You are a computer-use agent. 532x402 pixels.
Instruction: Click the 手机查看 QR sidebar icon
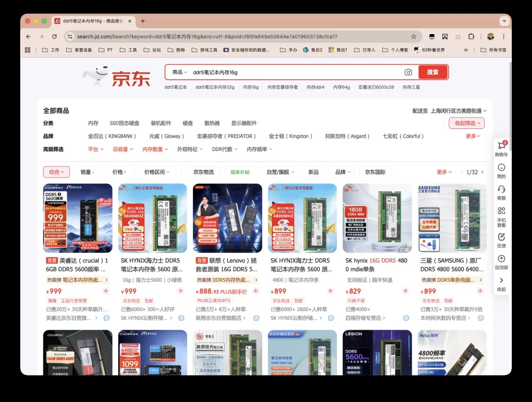click(501, 217)
